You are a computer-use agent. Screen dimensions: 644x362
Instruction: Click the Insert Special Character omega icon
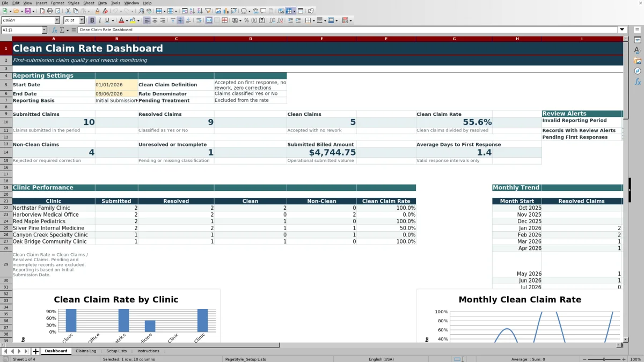pyautogui.click(x=244, y=11)
